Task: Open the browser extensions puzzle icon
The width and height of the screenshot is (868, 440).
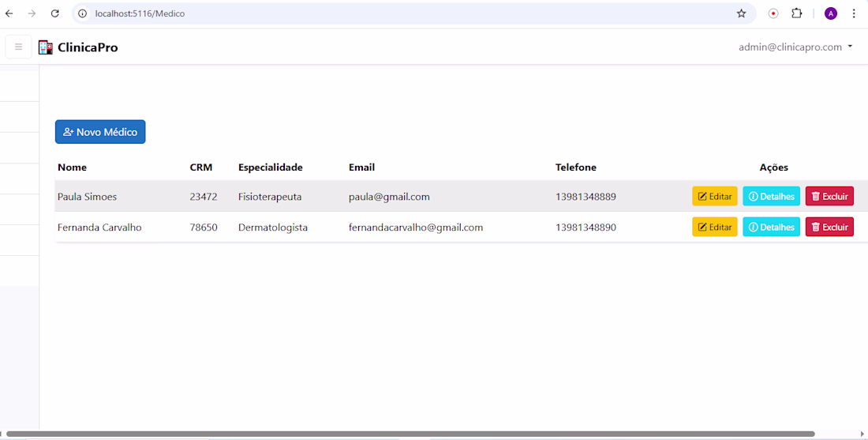Action: 797,13
